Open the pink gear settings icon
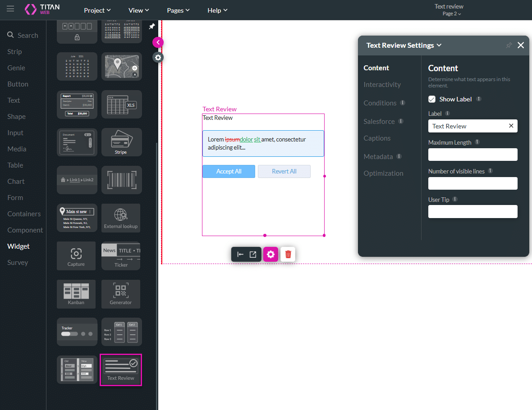Viewport: 532px width, 410px height. pyautogui.click(x=271, y=255)
